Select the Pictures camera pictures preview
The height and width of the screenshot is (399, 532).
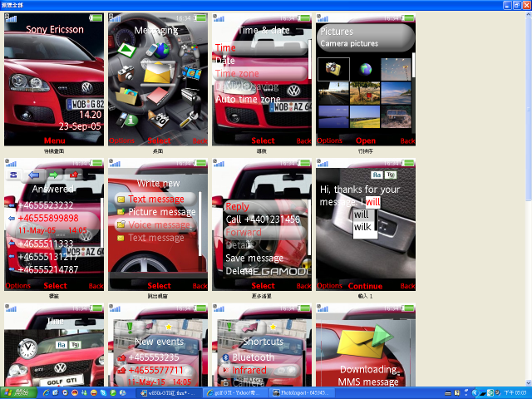coord(366,80)
